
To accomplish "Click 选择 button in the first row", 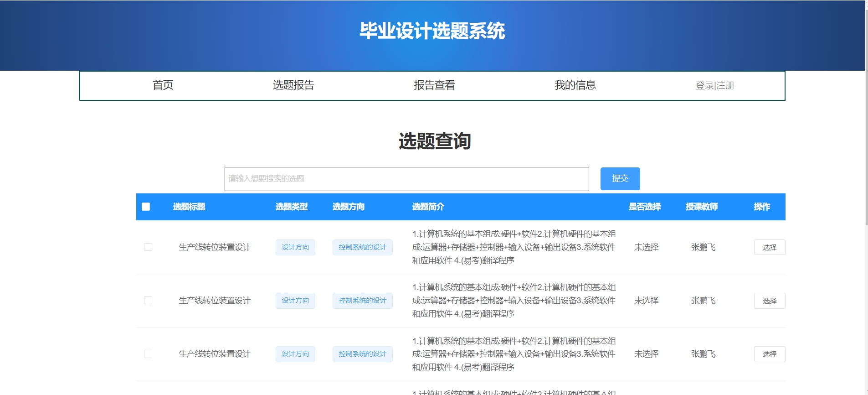I will (769, 247).
